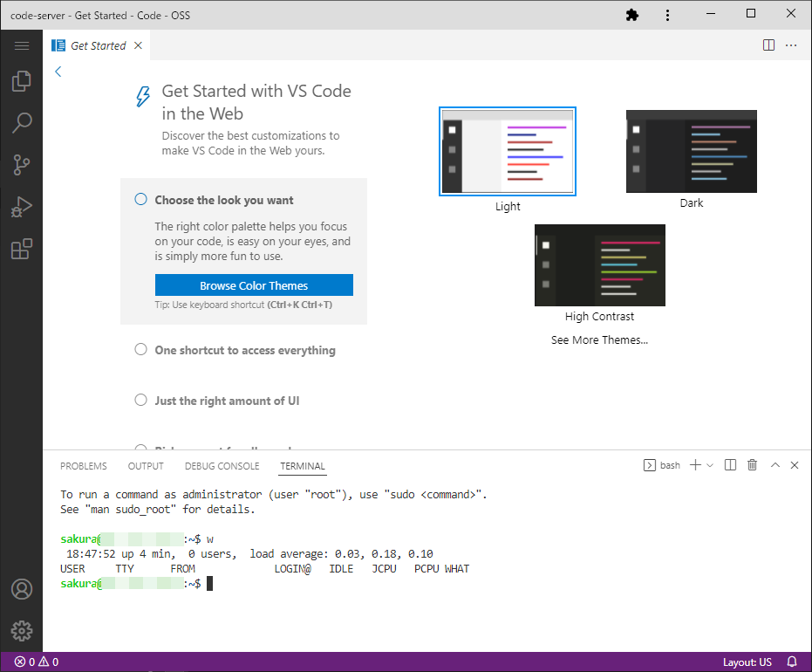Select the 'Choose the look you want' step
This screenshot has height=672, width=812.
224,200
